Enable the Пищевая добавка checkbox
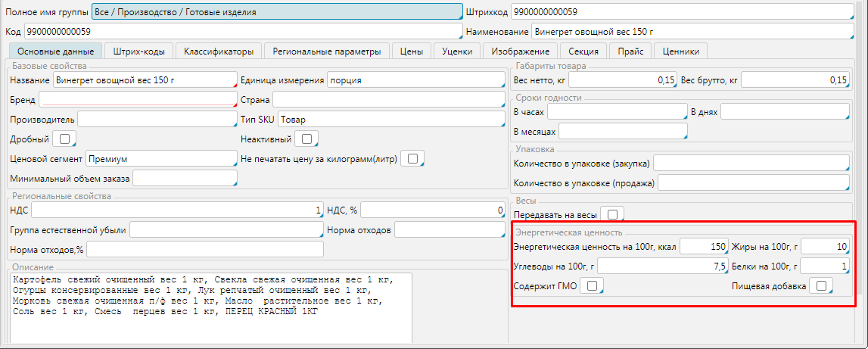The height and width of the screenshot is (349, 868). click(821, 285)
